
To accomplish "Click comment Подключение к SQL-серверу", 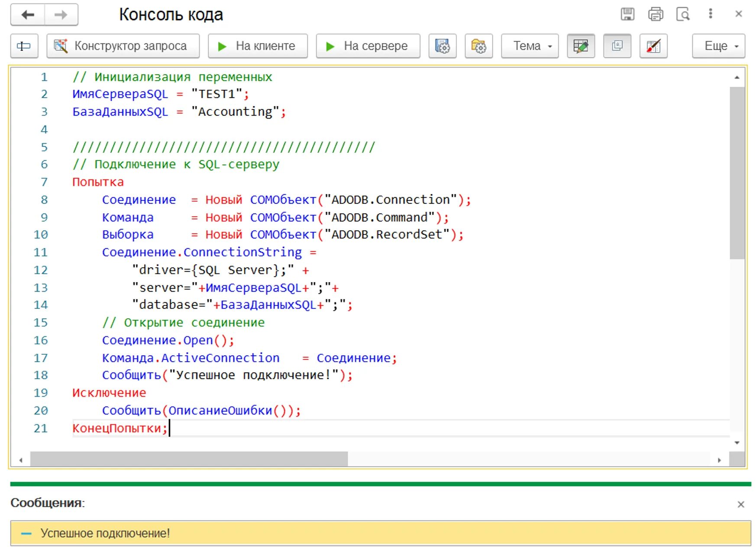I will pos(176,164).
